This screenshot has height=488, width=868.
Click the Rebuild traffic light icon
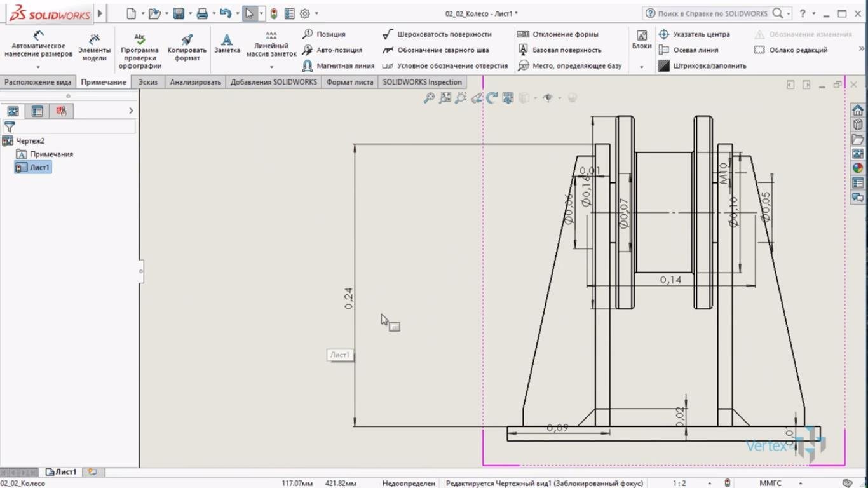[274, 13]
